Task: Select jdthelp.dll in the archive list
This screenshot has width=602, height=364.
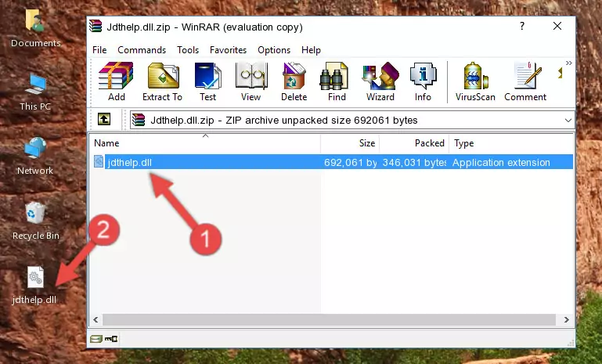Action: [x=332, y=162]
